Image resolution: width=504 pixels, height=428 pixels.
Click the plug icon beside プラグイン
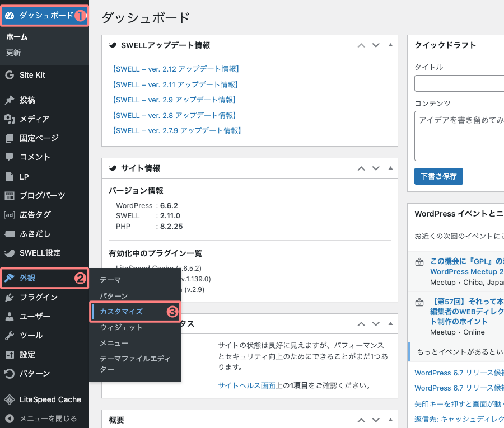[x=10, y=298]
